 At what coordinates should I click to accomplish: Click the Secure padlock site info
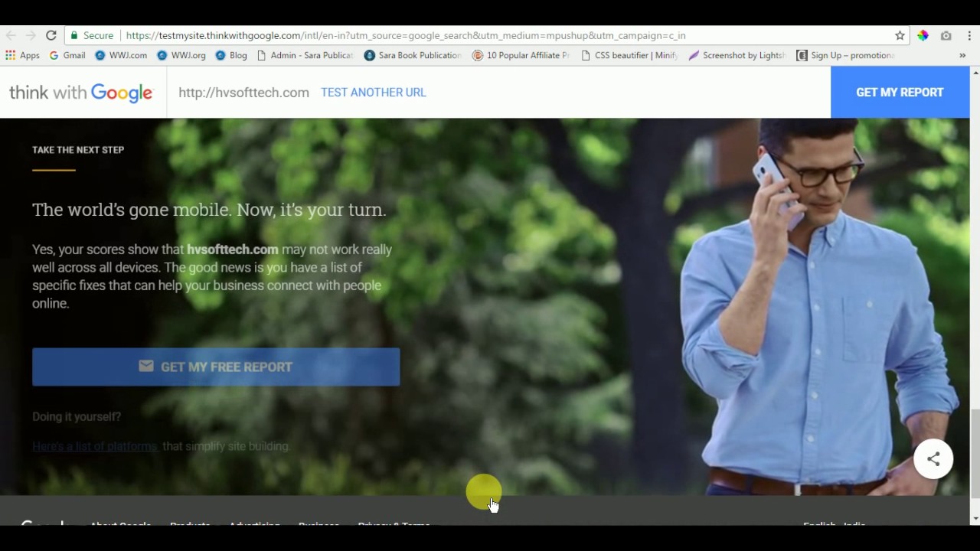coord(91,35)
